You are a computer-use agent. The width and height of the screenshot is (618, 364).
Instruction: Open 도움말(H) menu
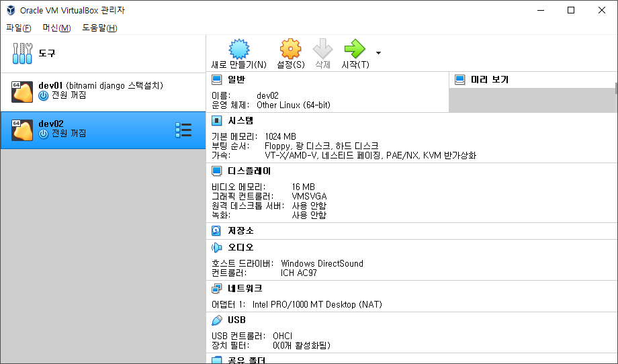pyautogui.click(x=99, y=28)
